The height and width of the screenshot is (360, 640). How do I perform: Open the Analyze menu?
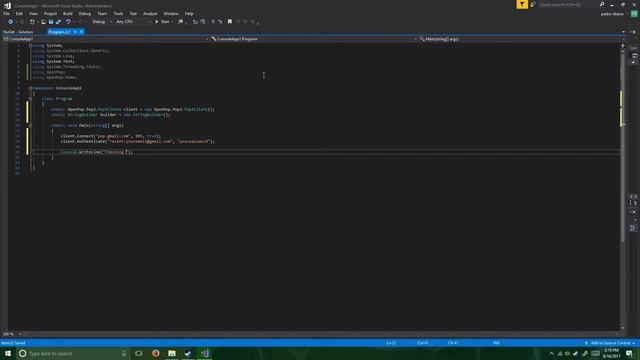tap(150, 14)
